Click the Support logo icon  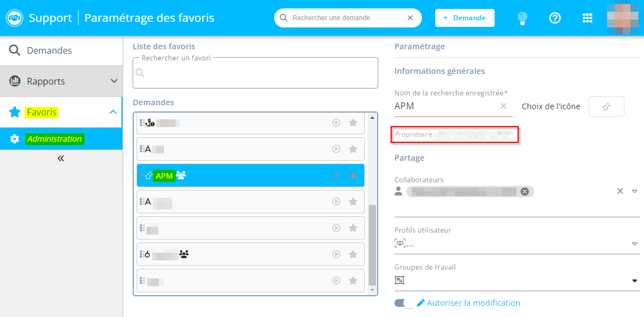(x=14, y=18)
